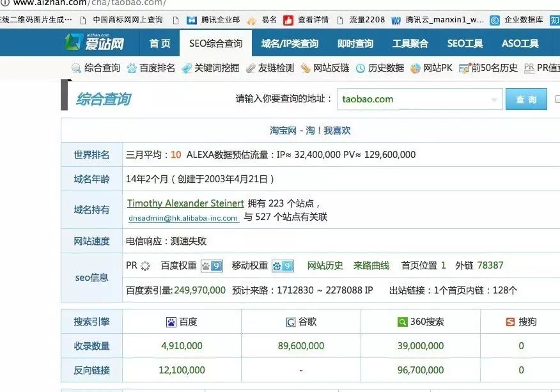Select the pie icon for 网站PK
560x392 pixels.
click(416, 68)
